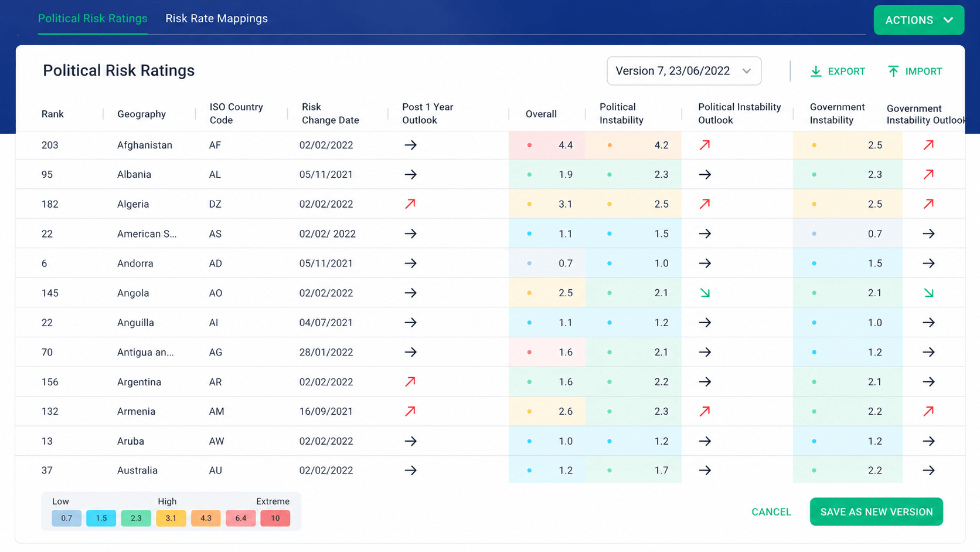Open the Actions dropdown button
This screenshot has width=980, height=552.
point(918,20)
